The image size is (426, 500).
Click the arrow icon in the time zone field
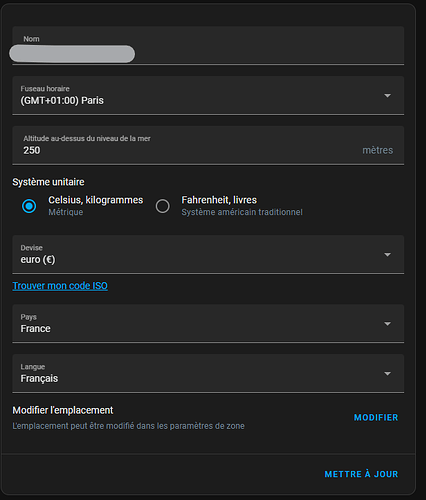click(387, 96)
